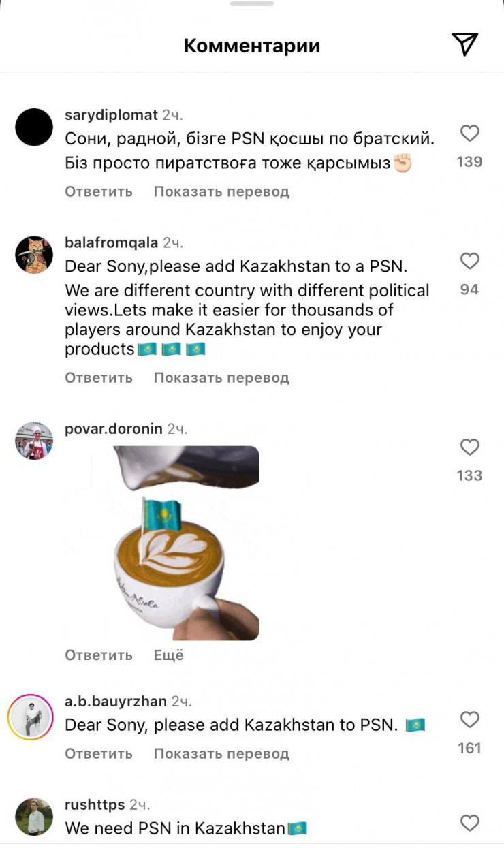504x848 pixels.
Task: Open rushttps's profile avatar
Action: [x=34, y=817]
